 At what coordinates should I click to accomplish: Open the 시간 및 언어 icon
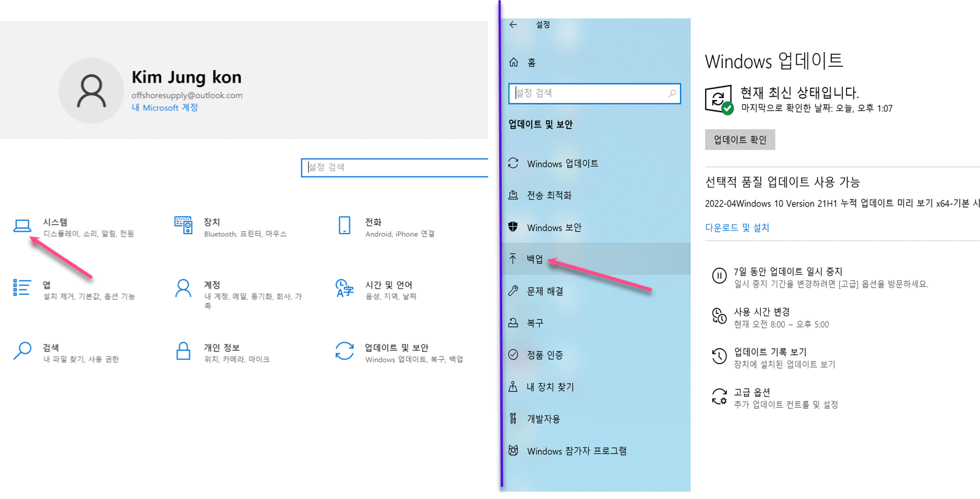(x=345, y=288)
